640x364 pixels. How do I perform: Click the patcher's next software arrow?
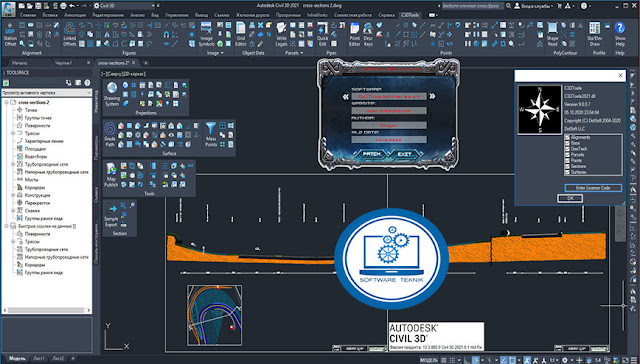pyautogui.click(x=432, y=97)
